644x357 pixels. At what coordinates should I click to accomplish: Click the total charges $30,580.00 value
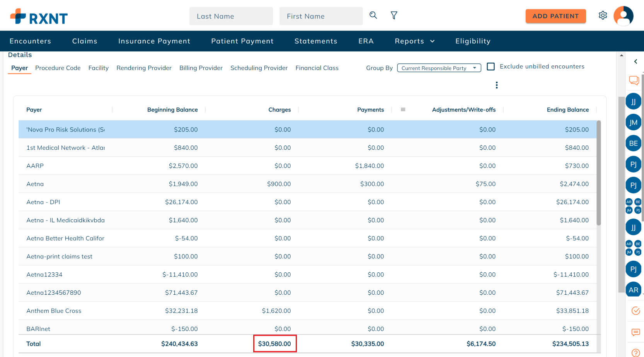coord(274,344)
